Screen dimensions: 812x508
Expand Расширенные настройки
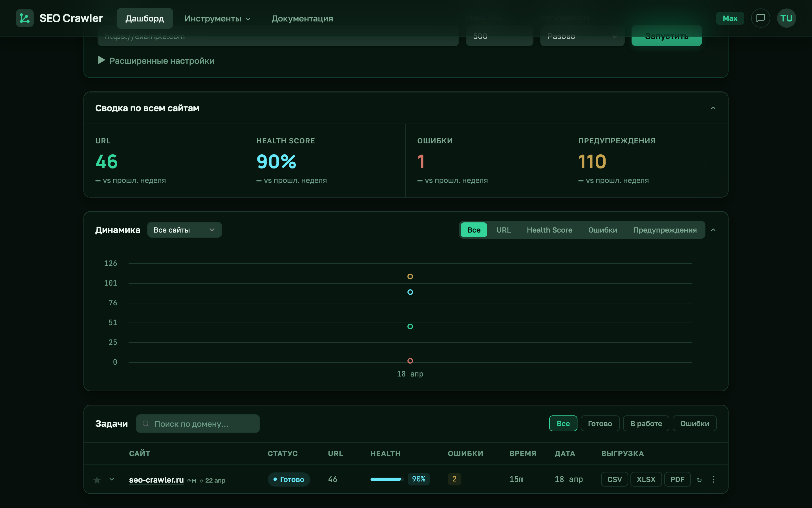point(156,61)
